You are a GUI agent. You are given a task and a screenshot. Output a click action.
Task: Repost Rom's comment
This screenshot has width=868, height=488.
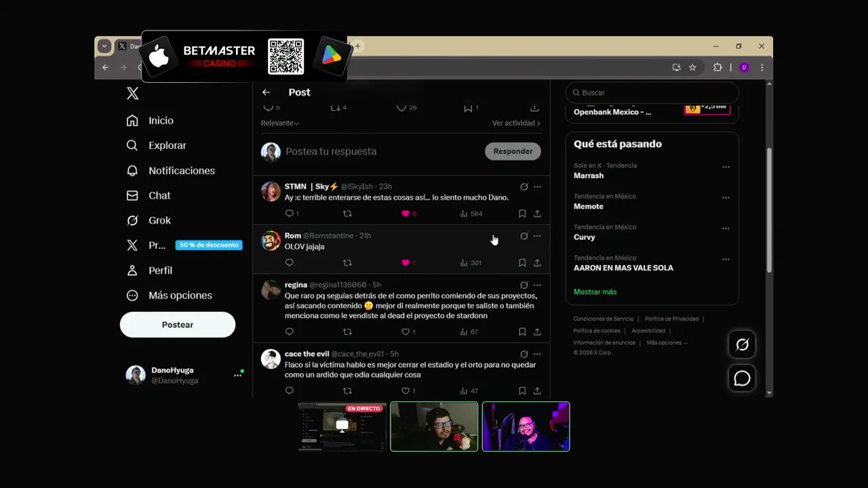click(x=347, y=262)
